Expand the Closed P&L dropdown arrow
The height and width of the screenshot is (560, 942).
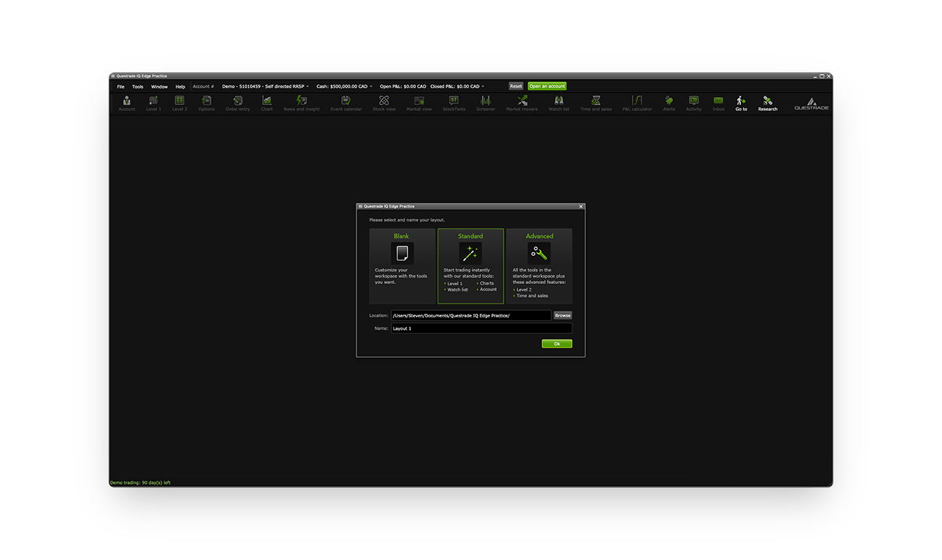tap(483, 86)
